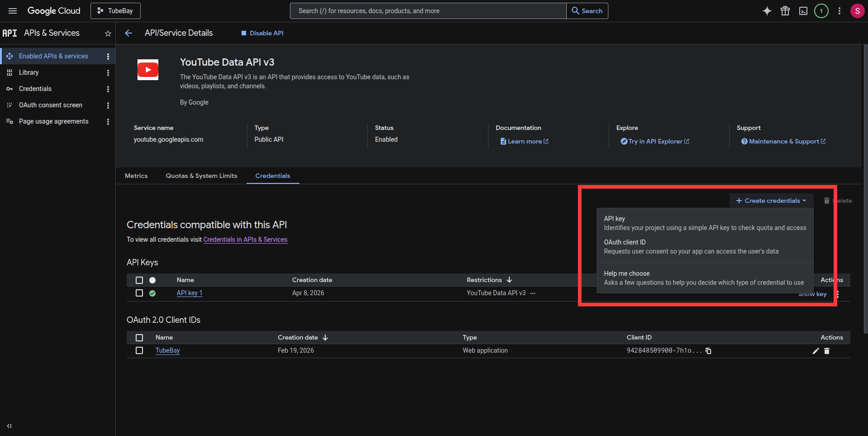
Task: Open the Gemini assistant
Action: point(767,10)
